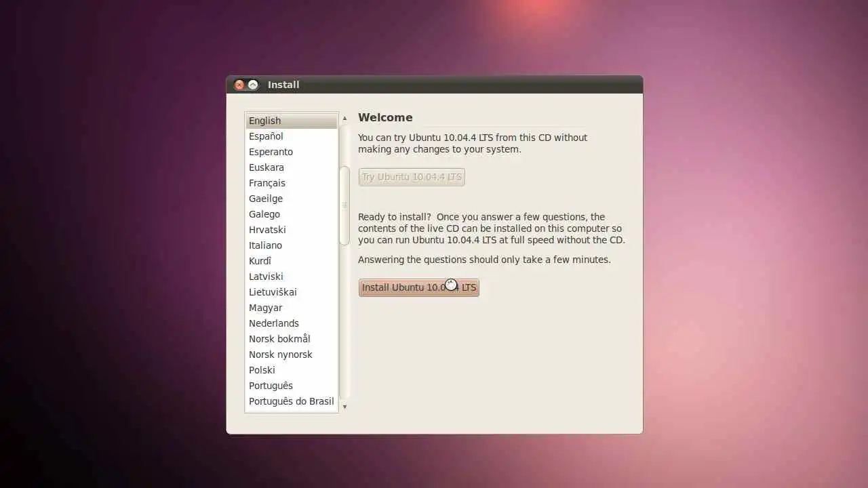Click the Try Ubuntu 10.04.4 LTS button
Viewport: 868px width, 488px height.
click(x=412, y=177)
